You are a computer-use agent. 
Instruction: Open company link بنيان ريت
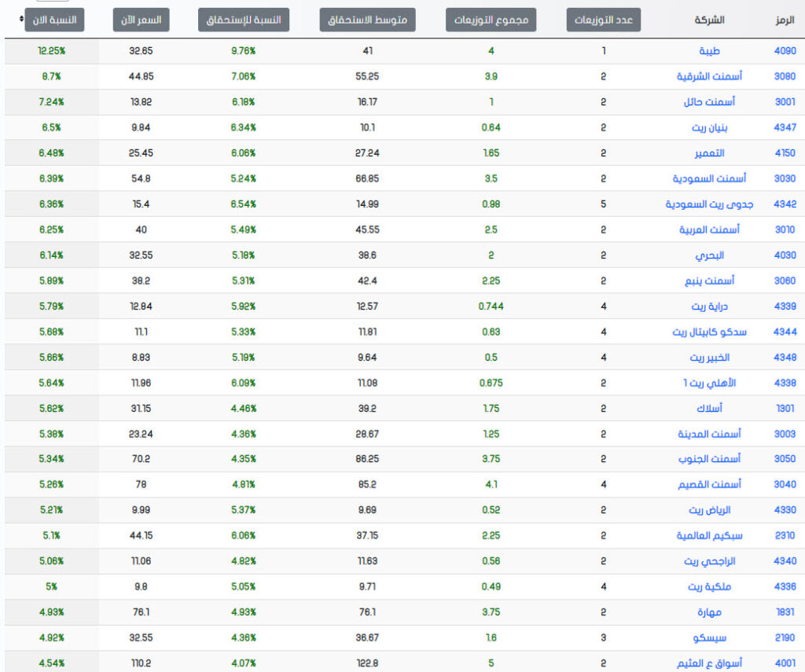click(x=710, y=127)
